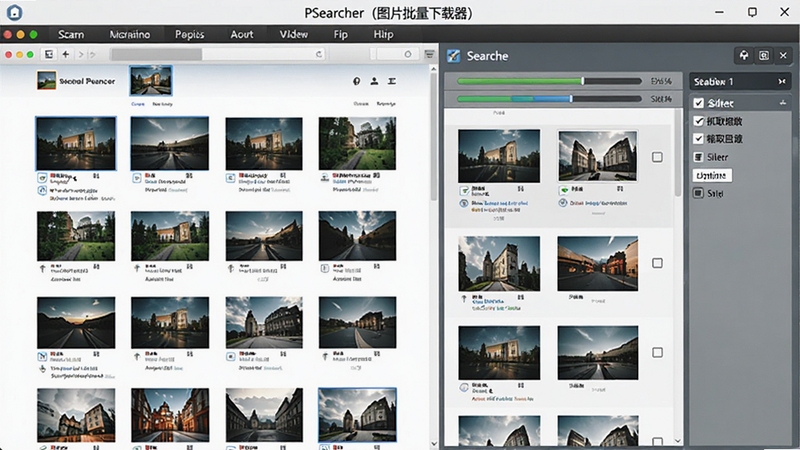Open the browser toolbar menu icon beside search field
The image size is (800, 450).
point(430,54)
